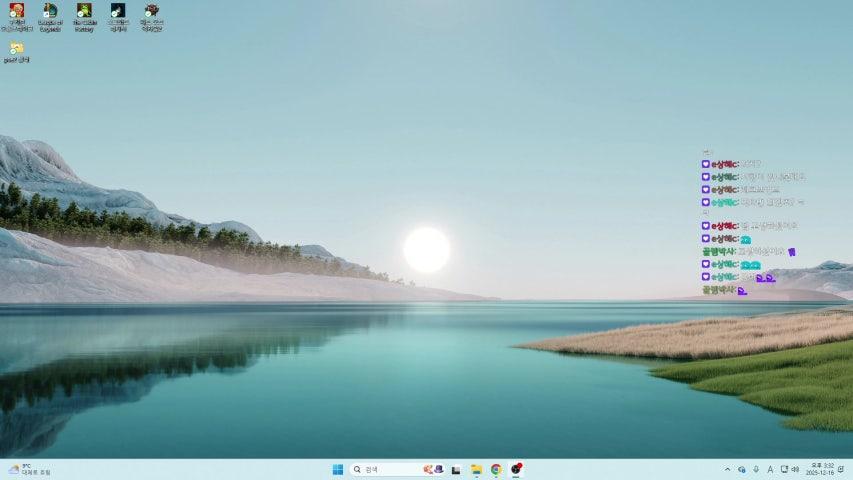The image size is (853, 480).
Task: Open the League of Legends desktop shortcut
Action: pyautogui.click(x=50, y=11)
